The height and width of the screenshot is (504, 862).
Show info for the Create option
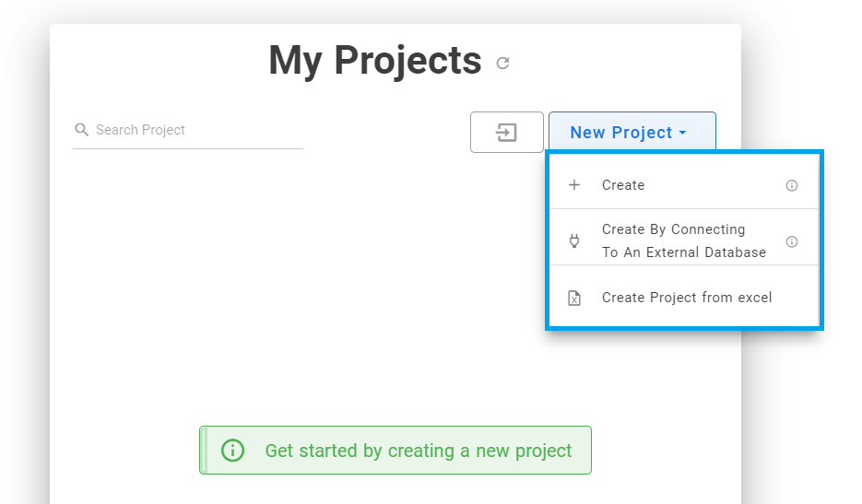tap(792, 186)
